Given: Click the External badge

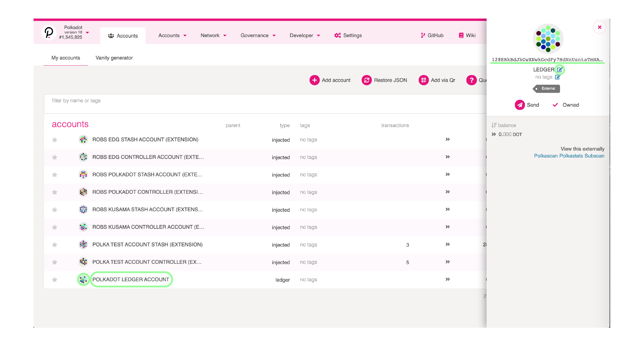Looking at the screenshot, I should pyautogui.click(x=546, y=89).
